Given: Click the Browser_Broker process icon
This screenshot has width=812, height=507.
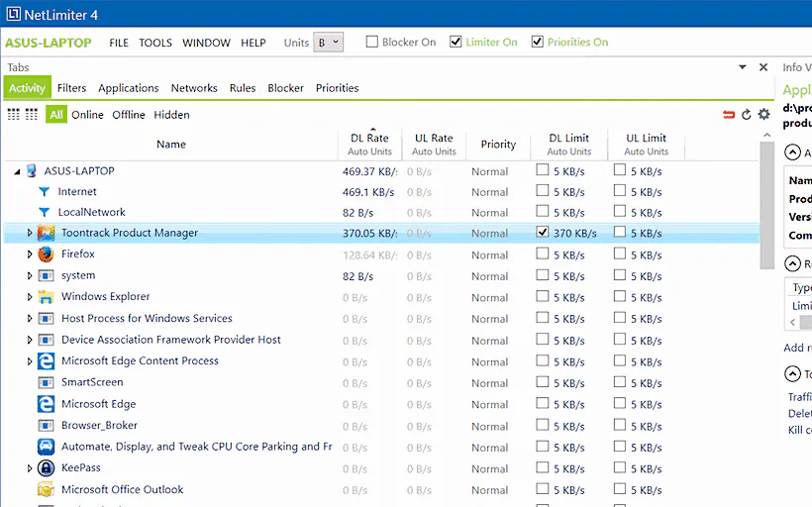Looking at the screenshot, I should pos(47,426).
